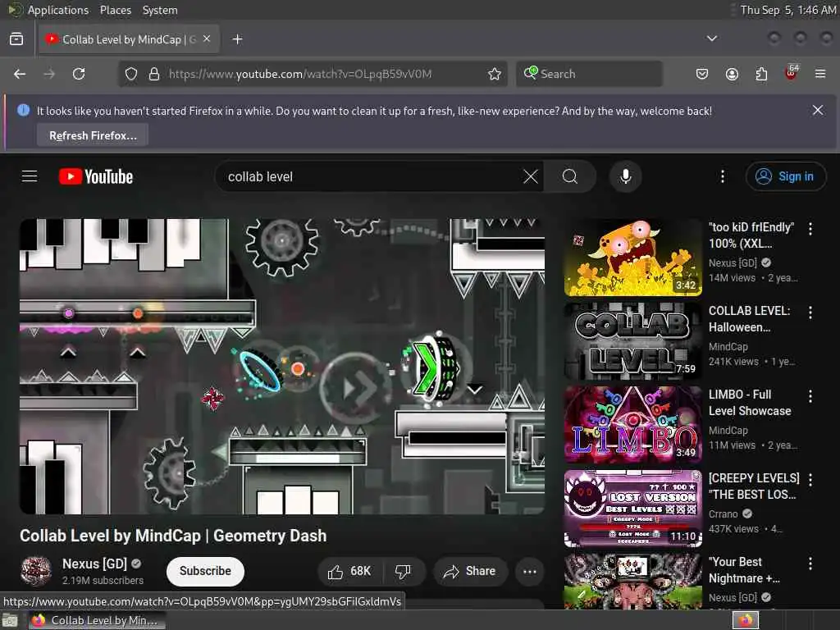Open options for CREEPY LEVELS video
840x630 pixels.
pyautogui.click(x=810, y=479)
